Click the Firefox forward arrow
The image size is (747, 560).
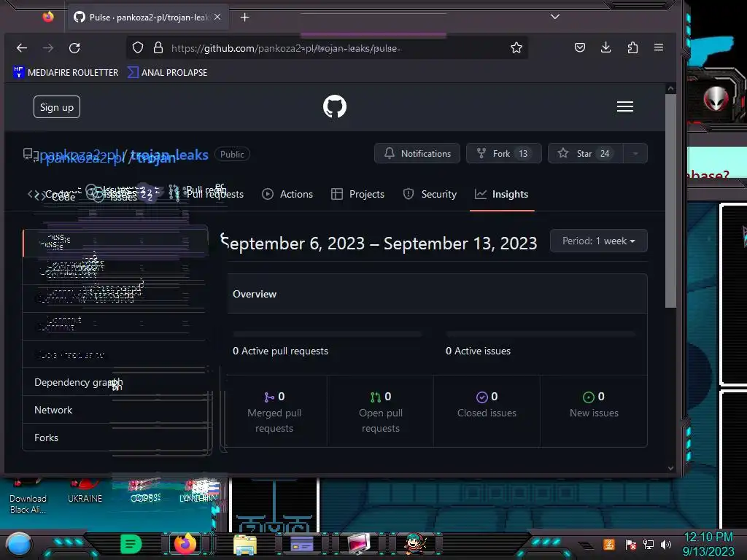click(x=48, y=47)
